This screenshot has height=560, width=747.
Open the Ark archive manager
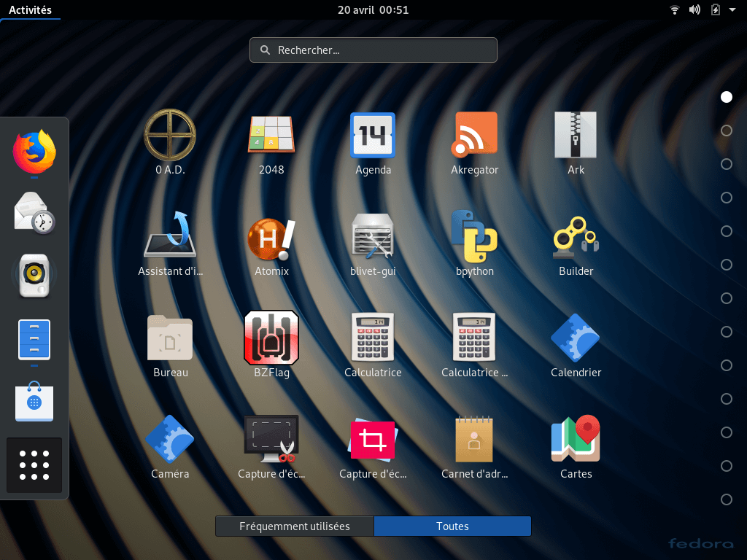(x=576, y=135)
